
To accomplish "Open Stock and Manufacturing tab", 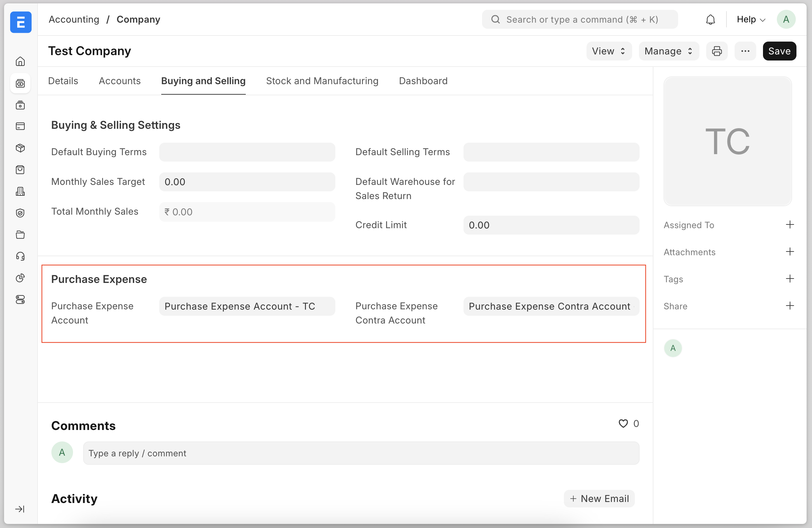I will click(x=322, y=81).
